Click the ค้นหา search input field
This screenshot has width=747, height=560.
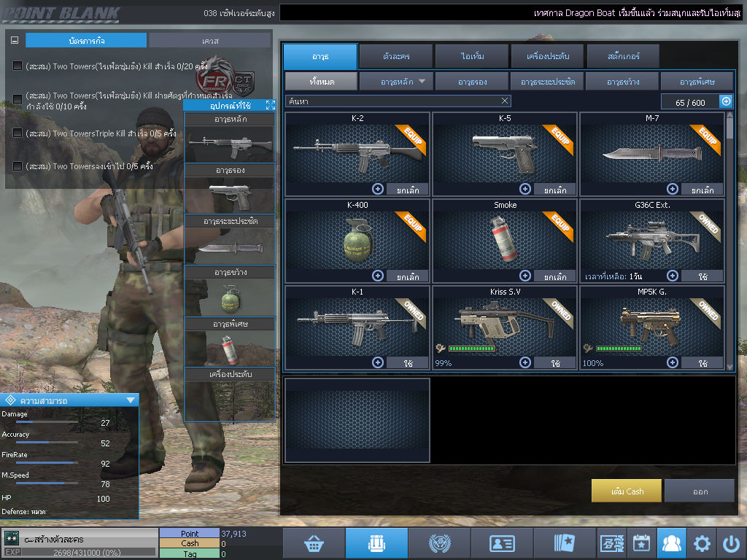(x=398, y=101)
